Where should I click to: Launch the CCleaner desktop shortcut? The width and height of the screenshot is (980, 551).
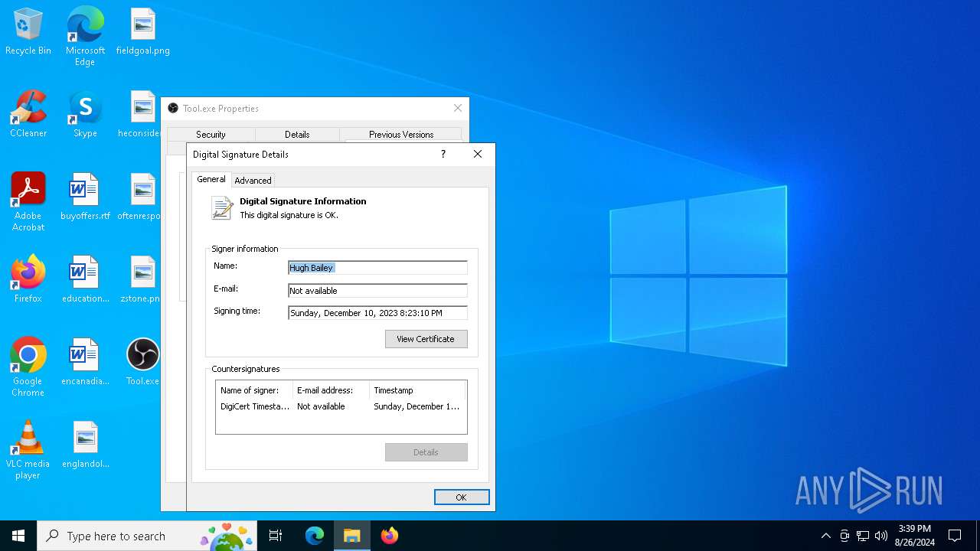click(28, 115)
